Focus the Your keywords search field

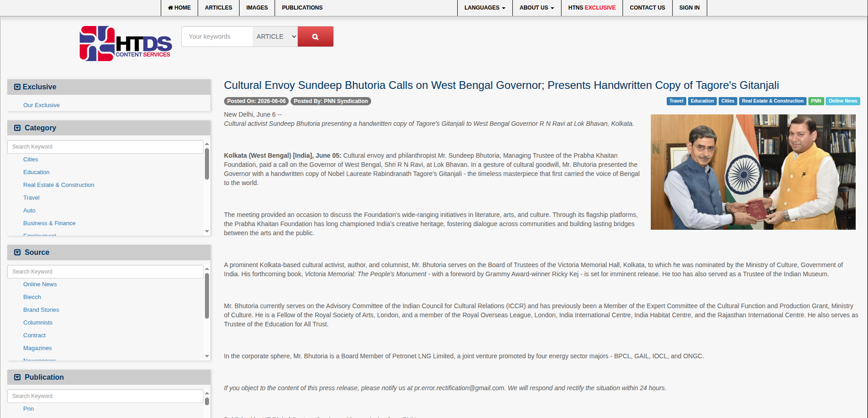click(x=217, y=36)
